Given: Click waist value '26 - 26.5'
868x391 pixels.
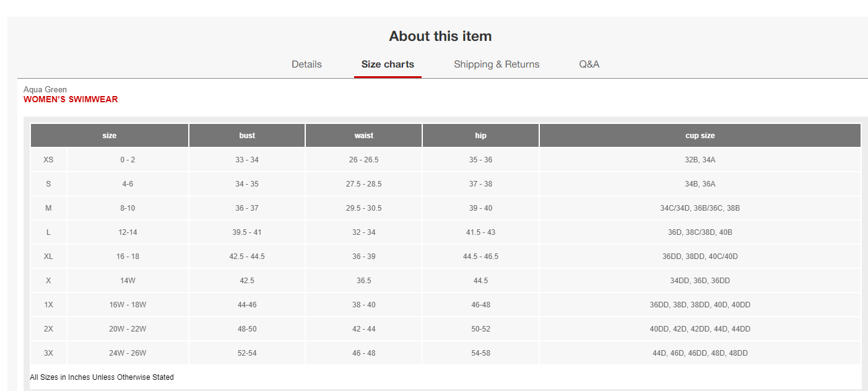Looking at the screenshot, I should pyautogui.click(x=364, y=160).
